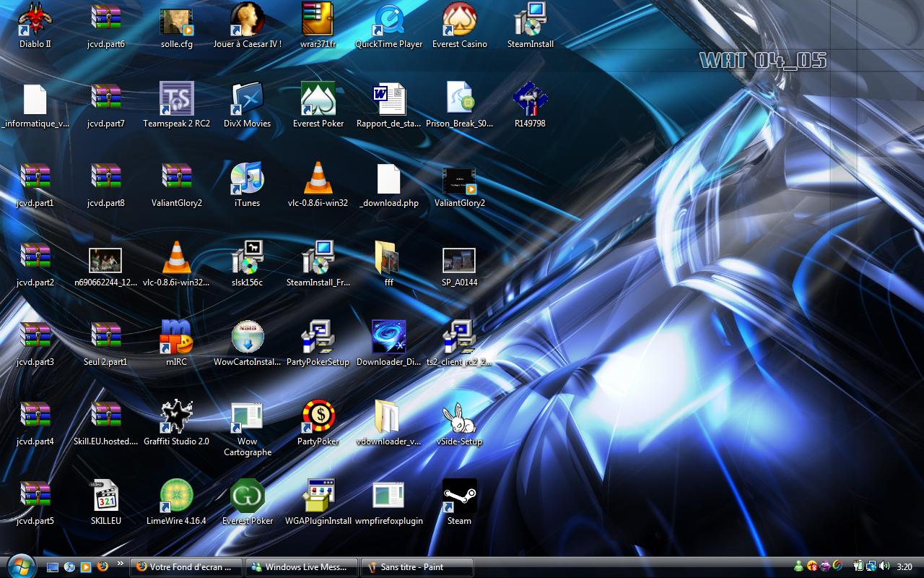Image resolution: width=924 pixels, height=578 pixels.
Task: Launch Firefox from the Quick Launch bar
Action: [x=103, y=567]
